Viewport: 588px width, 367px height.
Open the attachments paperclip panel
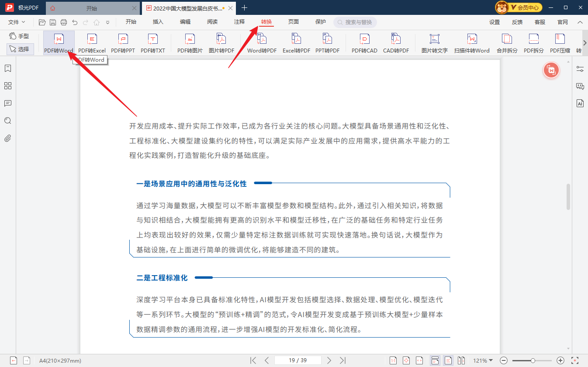[7, 139]
